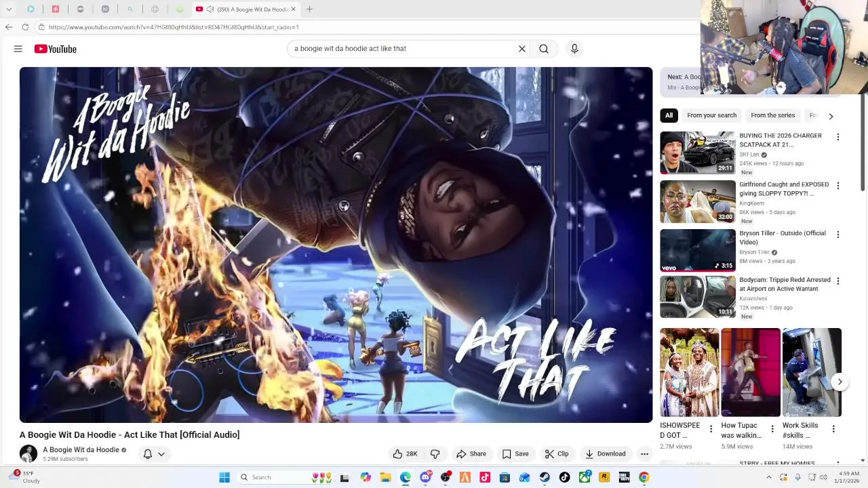Open SKT Len channel link
The image size is (868, 488).
[x=749, y=155]
